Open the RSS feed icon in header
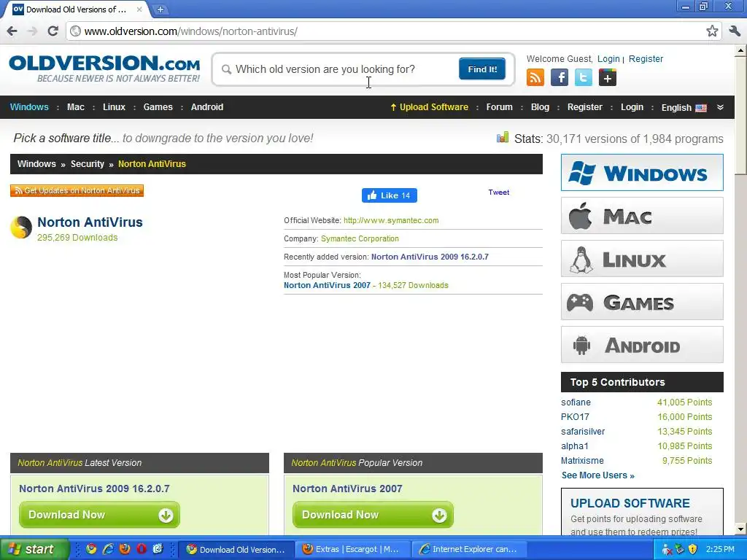 (535, 77)
